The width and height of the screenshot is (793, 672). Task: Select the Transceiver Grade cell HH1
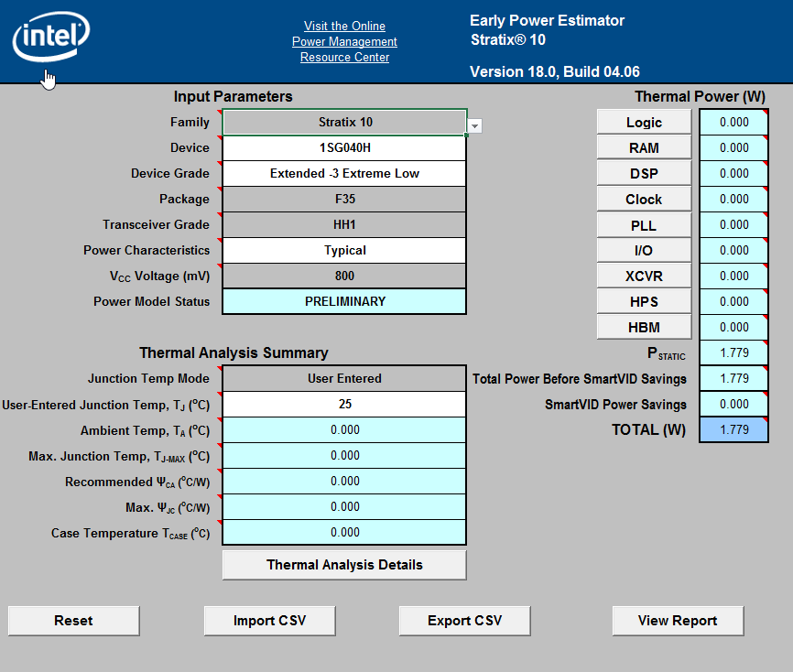click(344, 224)
